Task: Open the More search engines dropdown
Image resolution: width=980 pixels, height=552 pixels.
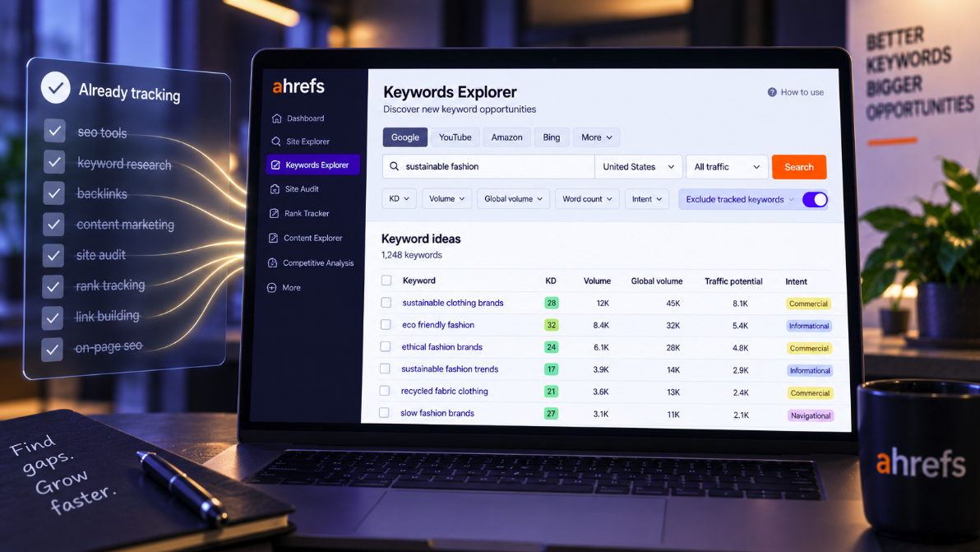Action: coord(596,137)
